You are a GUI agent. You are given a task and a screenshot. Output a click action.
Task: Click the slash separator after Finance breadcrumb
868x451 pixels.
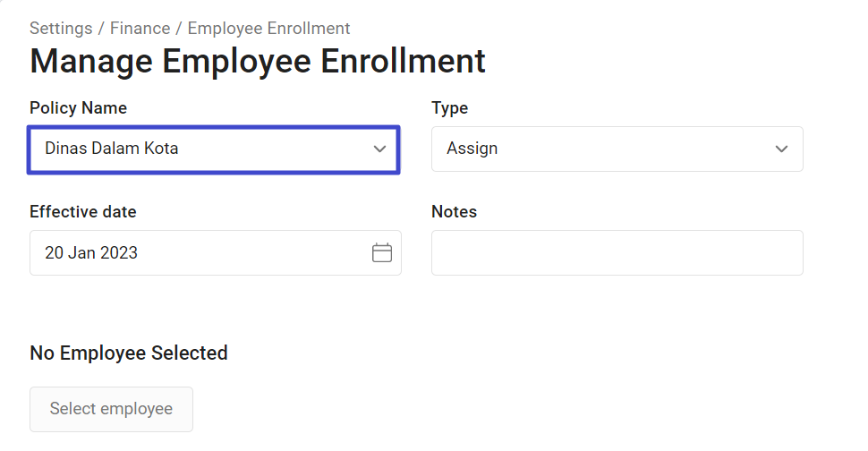179,29
